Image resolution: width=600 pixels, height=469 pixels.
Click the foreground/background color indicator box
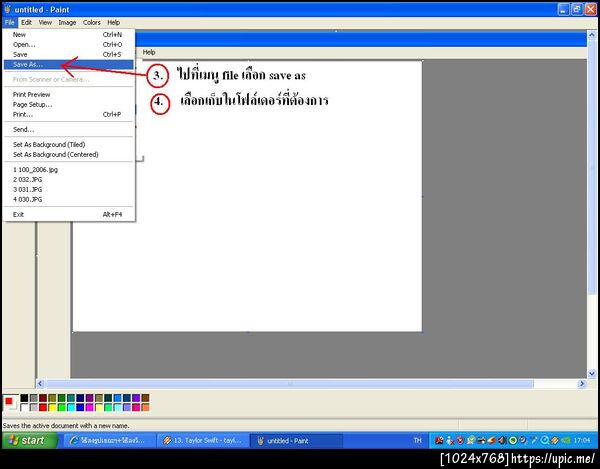(10, 403)
